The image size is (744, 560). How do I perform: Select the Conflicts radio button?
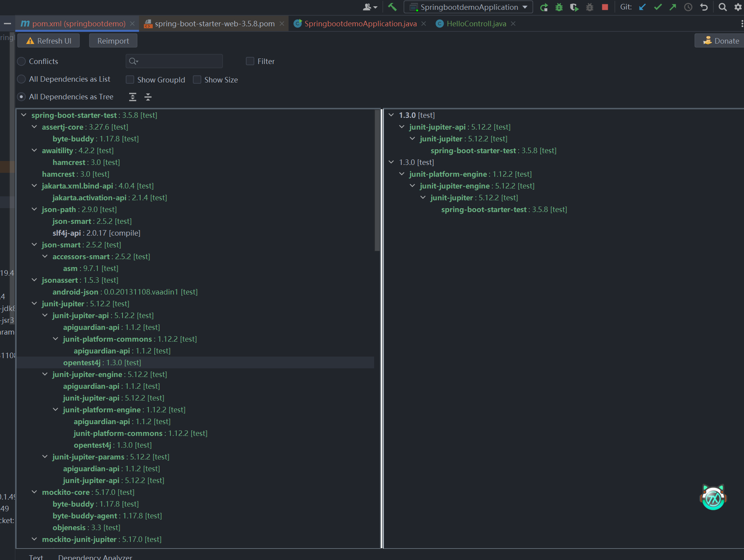[x=22, y=61]
